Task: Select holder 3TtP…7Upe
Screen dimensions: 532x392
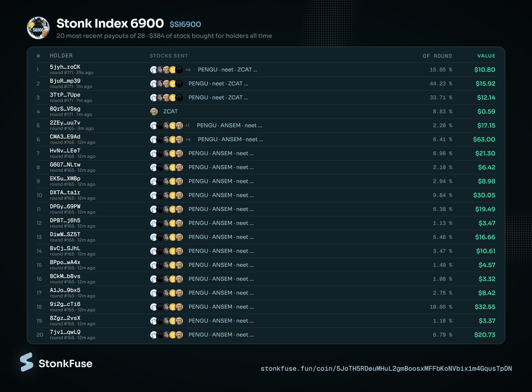Action: point(65,95)
